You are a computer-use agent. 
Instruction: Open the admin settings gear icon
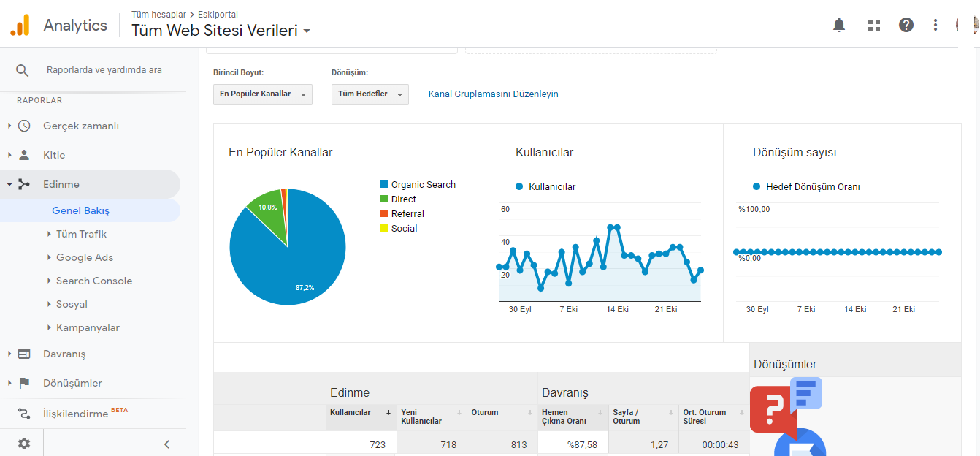(24, 444)
